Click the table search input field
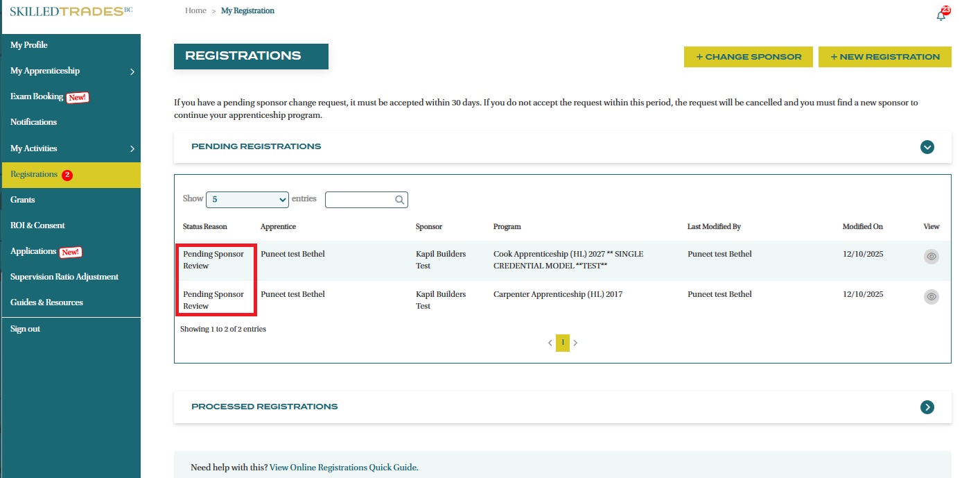 [360, 200]
